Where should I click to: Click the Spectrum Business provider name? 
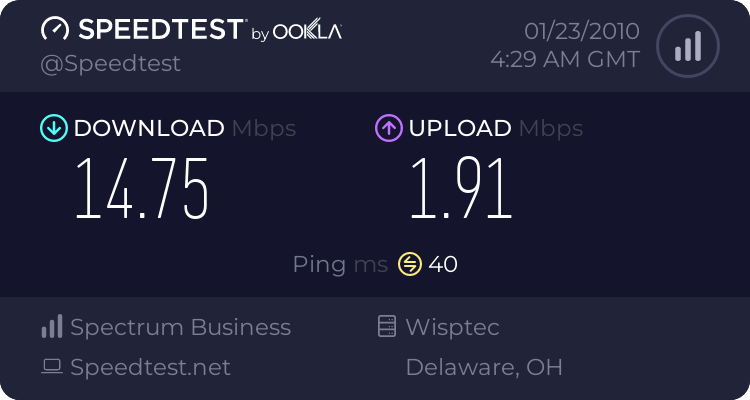(x=180, y=327)
